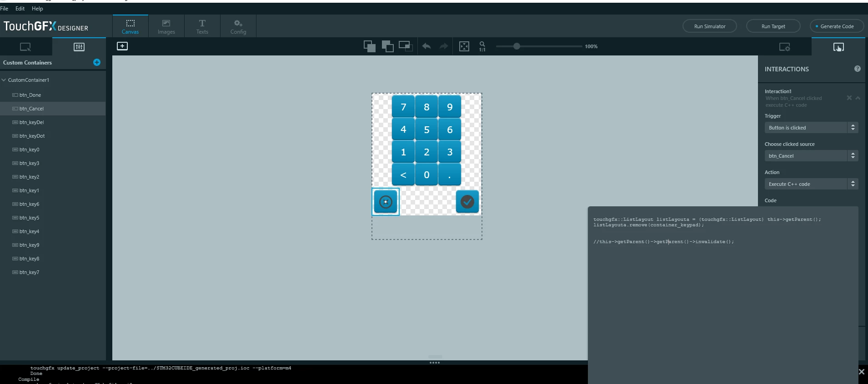Image resolution: width=868 pixels, height=384 pixels.
Task: Click the fit-to-screen zoom icon
Action: (x=464, y=46)
